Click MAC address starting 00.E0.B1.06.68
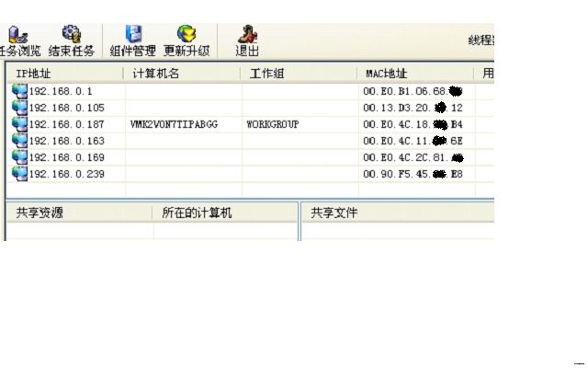This screenshot has height=368, width=588. pos(413,91)
